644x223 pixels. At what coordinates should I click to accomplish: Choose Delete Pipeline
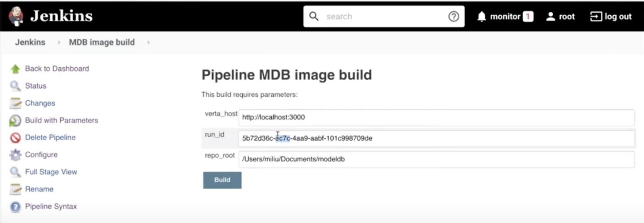(50, 138)
